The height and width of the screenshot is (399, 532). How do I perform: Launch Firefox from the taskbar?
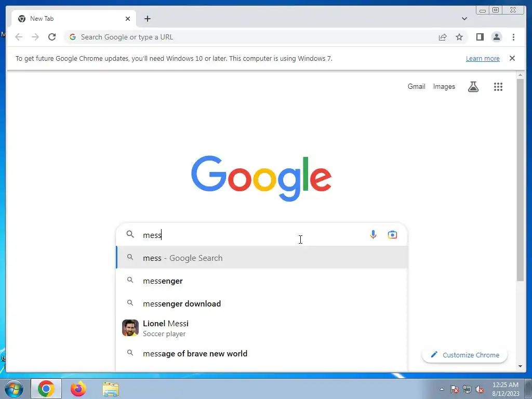[x=78, y=389]
